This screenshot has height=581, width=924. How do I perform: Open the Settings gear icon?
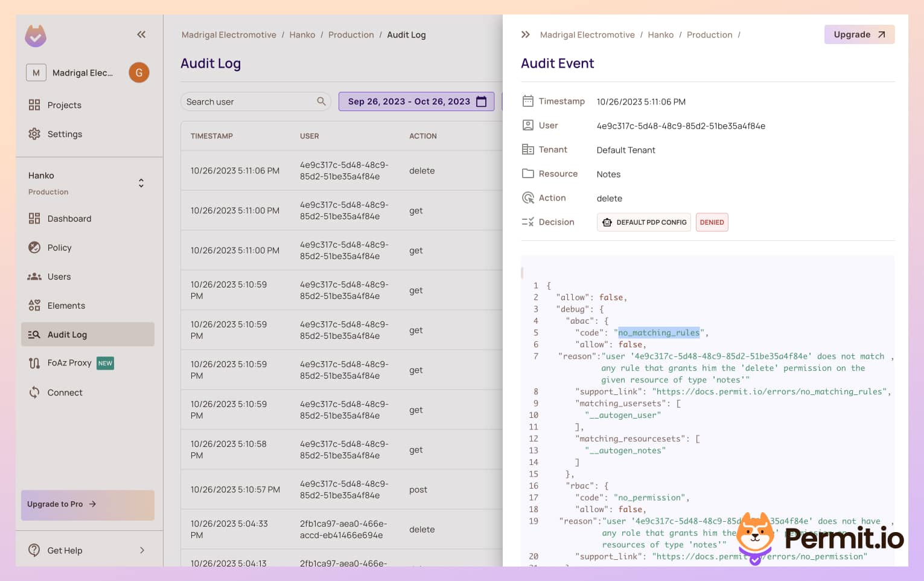click(35, 133)
